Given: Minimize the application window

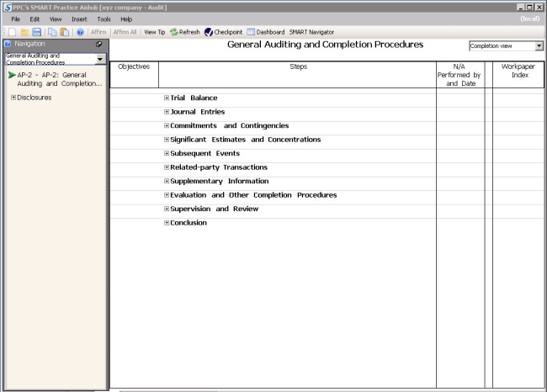Looking at the screenshot, I should coord(520,8).
